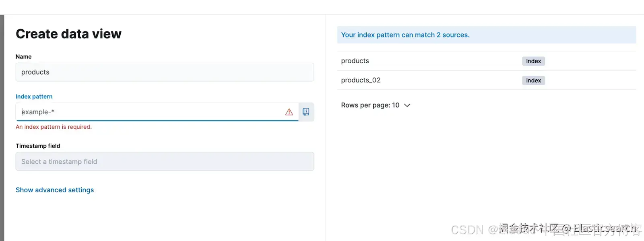Open the Timestamp field dropdown
This screenshot has width=644, height=241.
click(x=165, y=161)
